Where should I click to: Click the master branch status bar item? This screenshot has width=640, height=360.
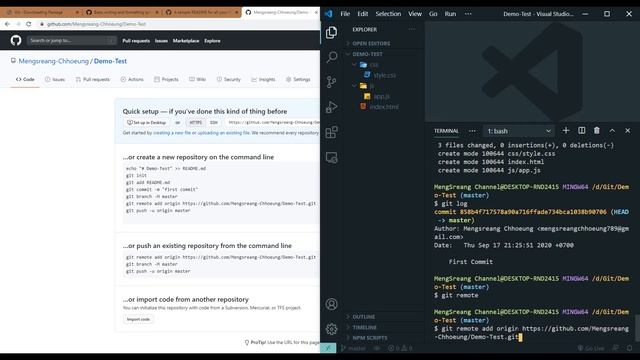click(x=353, y=348)
